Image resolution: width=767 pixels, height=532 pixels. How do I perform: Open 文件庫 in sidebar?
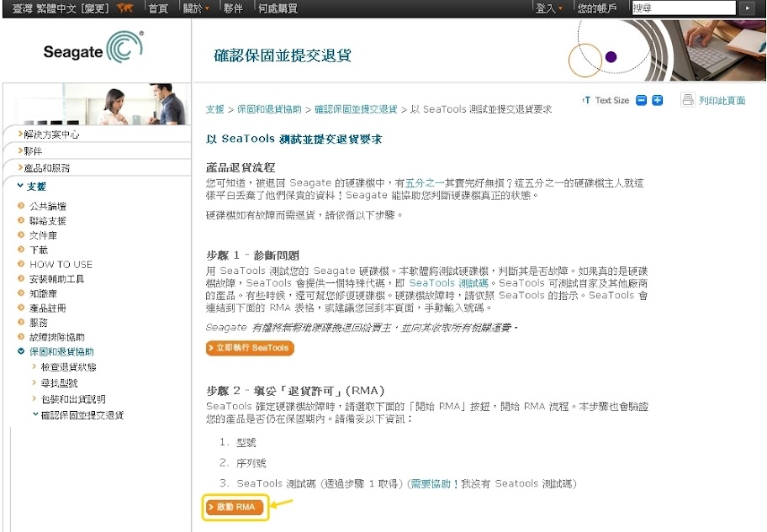43,235
